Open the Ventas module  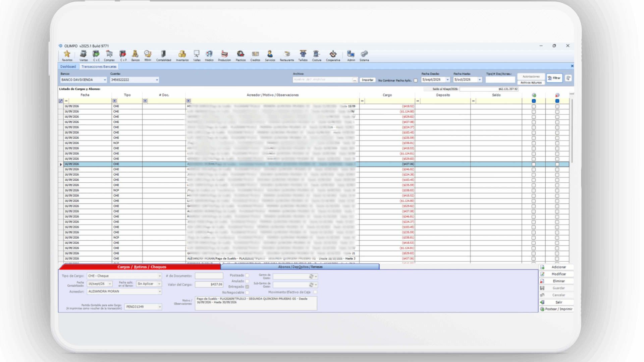84,56
